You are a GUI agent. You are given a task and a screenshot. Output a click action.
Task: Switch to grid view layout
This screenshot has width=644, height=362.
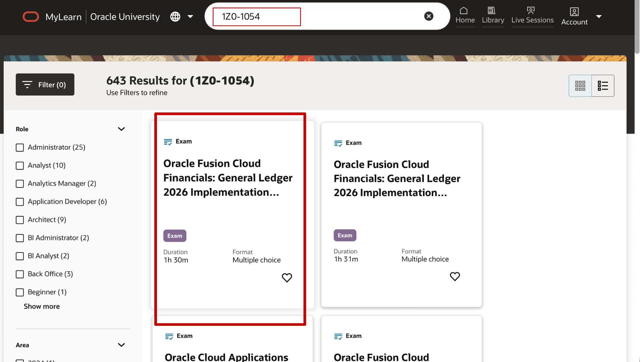pyautogui.click(x=580, y=86)
